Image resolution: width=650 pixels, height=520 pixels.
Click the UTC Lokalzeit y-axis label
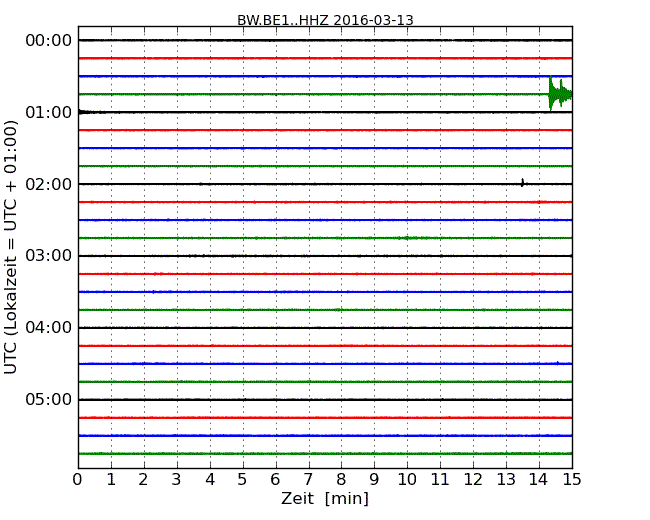[x=11, y=247]
